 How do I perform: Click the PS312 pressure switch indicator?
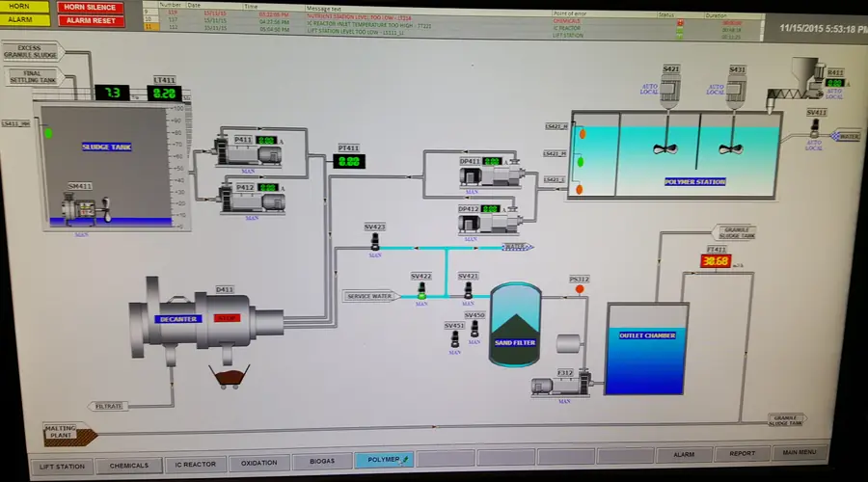point(579,289)
